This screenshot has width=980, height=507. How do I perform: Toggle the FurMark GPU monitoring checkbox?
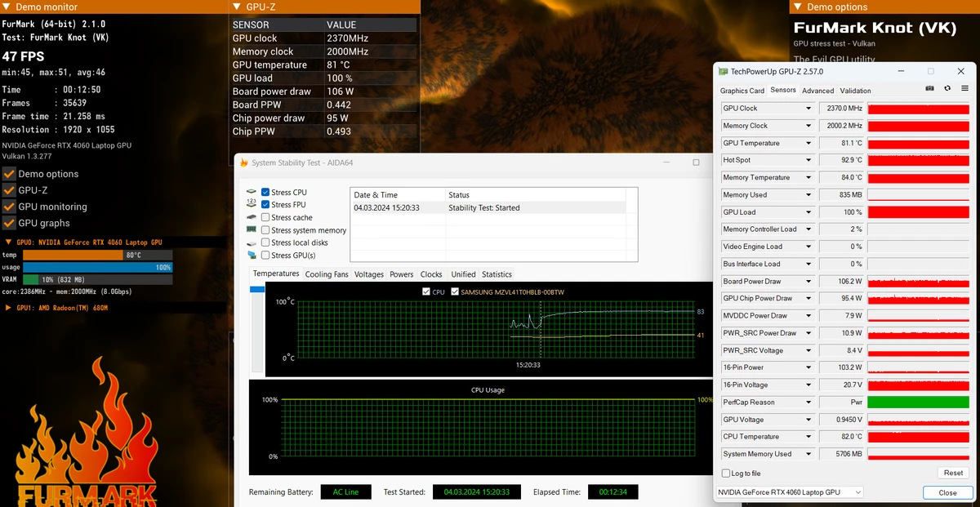click(9, 207)
